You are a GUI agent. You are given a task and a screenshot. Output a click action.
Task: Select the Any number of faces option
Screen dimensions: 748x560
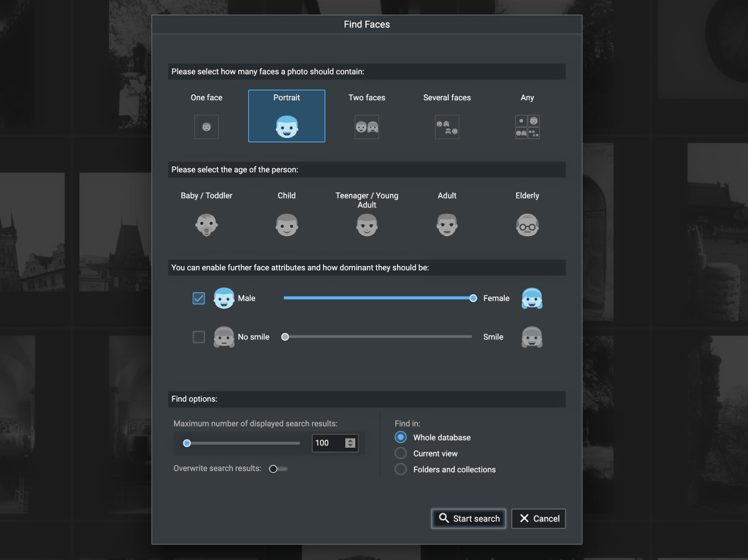[527, 126]
